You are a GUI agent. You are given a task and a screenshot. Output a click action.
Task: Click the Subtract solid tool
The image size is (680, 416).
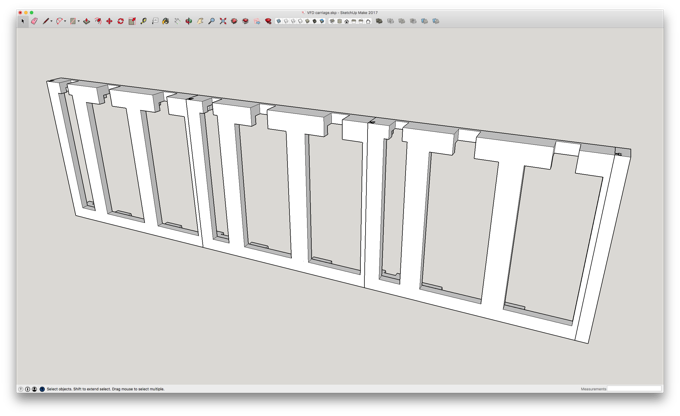click(x=413, y=21)
